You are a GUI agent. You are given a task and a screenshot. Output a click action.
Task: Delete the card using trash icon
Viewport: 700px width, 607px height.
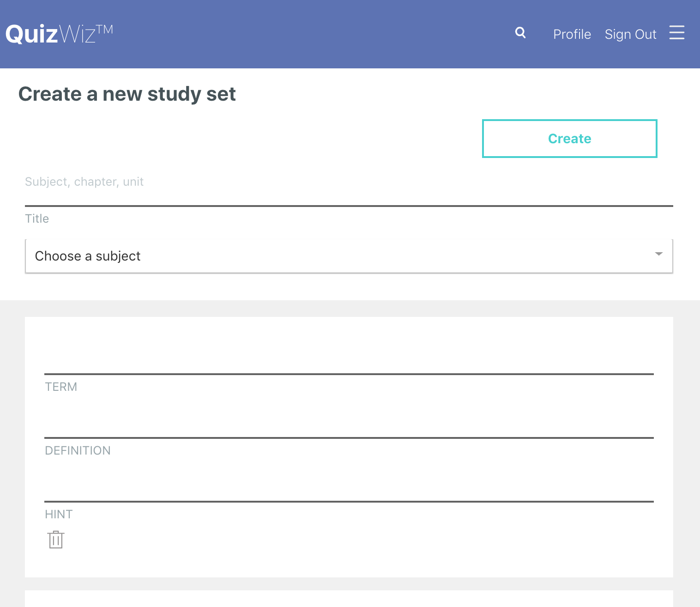click(x=55, y=539)
